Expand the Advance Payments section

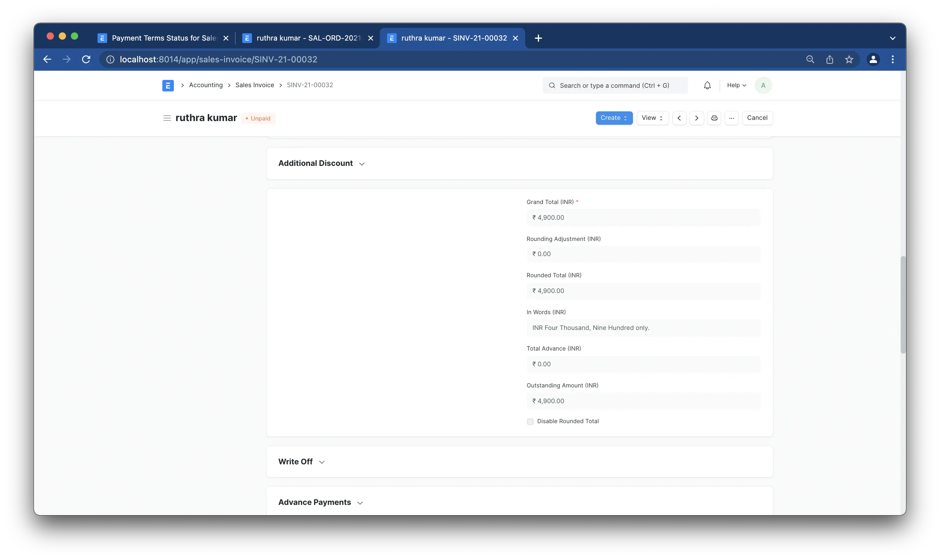360,502
